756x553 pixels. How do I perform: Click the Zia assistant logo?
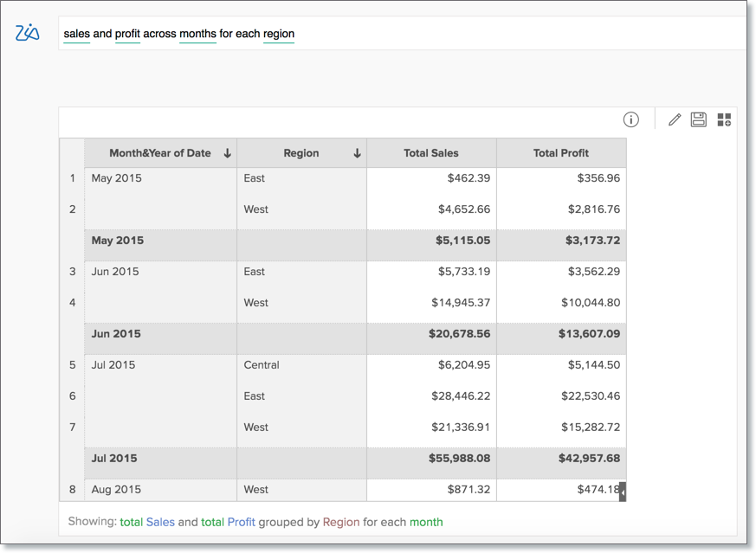pyautogui.click(x=28, y=33)
